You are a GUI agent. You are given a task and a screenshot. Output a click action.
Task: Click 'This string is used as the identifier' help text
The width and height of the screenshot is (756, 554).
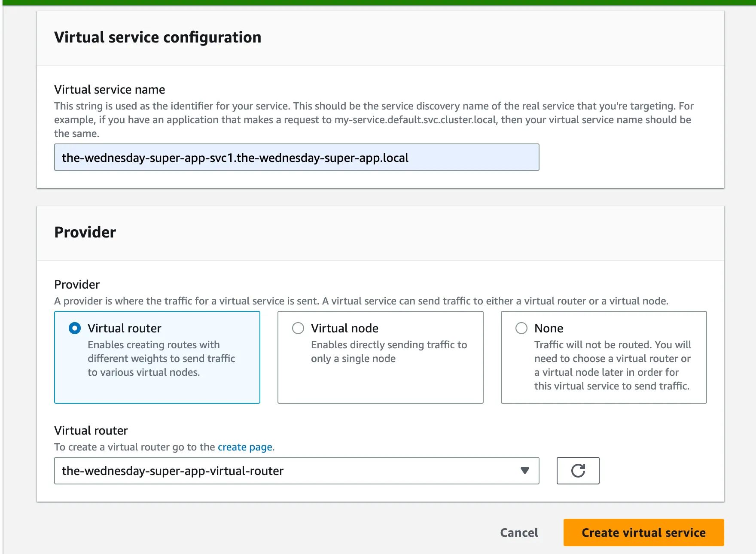[374, 119]
